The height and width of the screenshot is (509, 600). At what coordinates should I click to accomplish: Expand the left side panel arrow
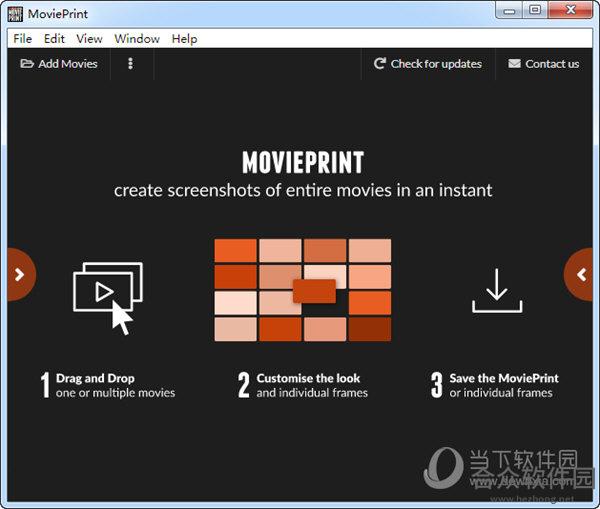click(20, 274)
